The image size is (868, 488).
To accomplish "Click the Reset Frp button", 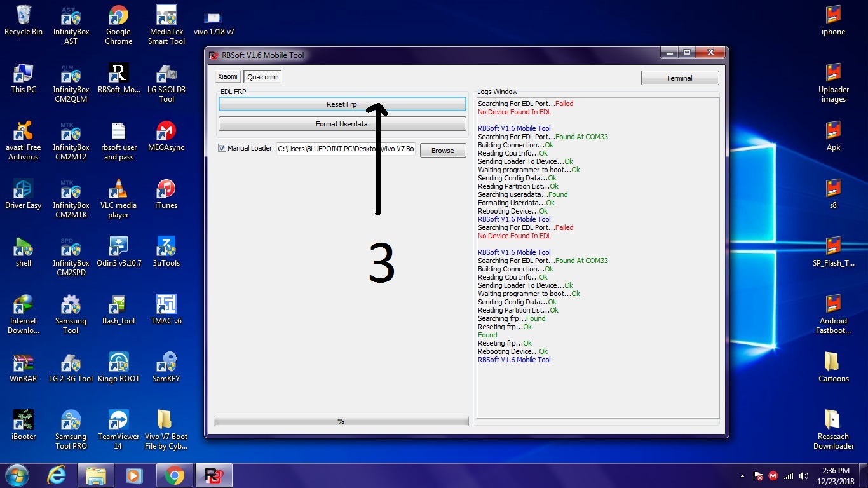I will pyautogui.click(x=342, y=104).
